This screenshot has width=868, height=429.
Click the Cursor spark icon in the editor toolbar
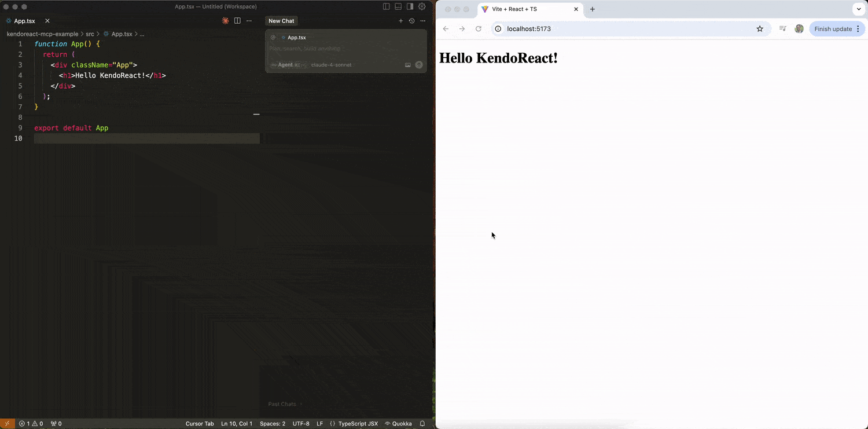225,20
